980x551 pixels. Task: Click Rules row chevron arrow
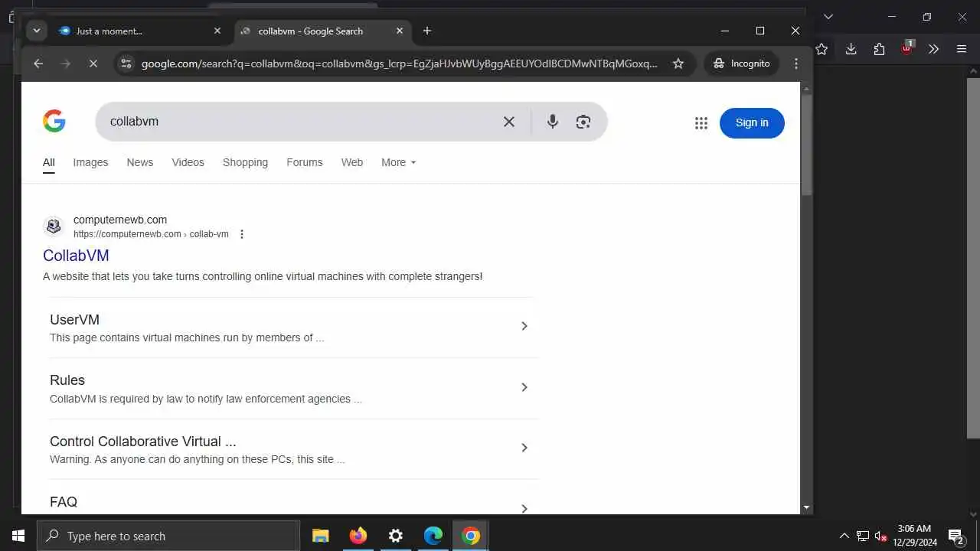524,387
